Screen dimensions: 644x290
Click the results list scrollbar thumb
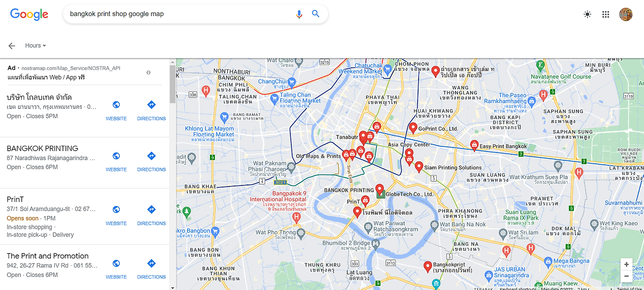pyautogui.click(x=173, y=84)
